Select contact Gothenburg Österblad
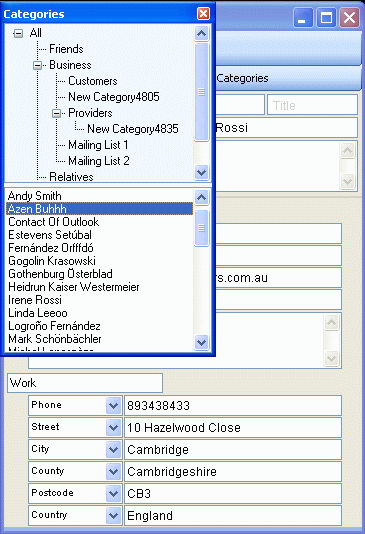The height and width of the screenshot is (534, 365). click(x=99, y=274)
